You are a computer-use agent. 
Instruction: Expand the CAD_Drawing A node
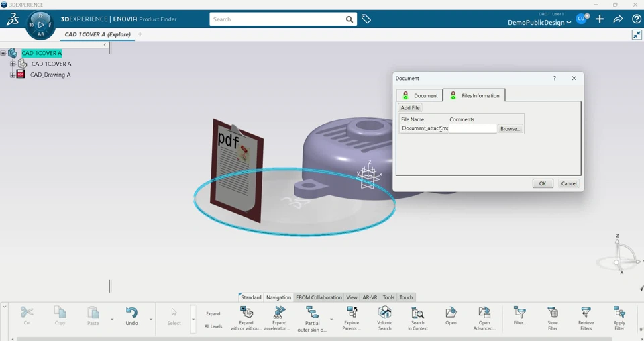13,75
